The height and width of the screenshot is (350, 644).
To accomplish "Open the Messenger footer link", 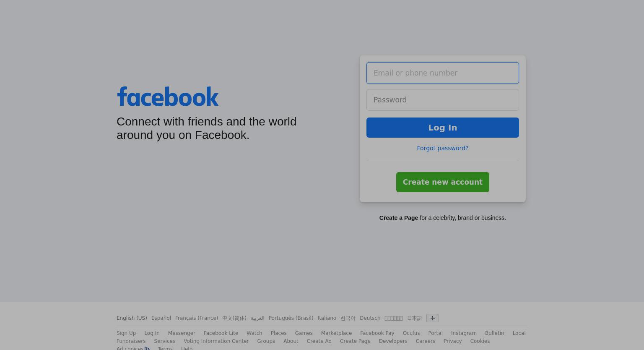I will coord(182,333).
